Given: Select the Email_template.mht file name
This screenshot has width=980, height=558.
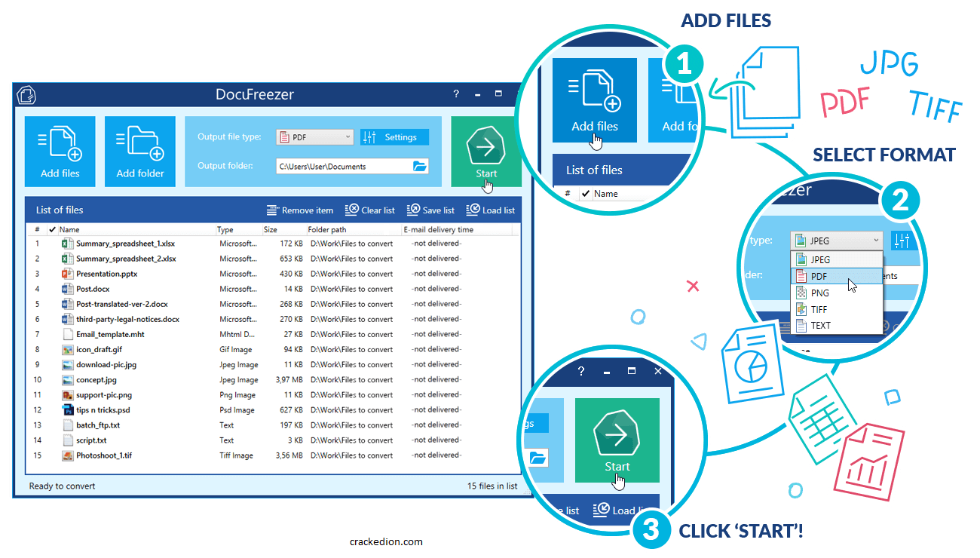Looking at the screenshot, I should (x=110, y=334).
